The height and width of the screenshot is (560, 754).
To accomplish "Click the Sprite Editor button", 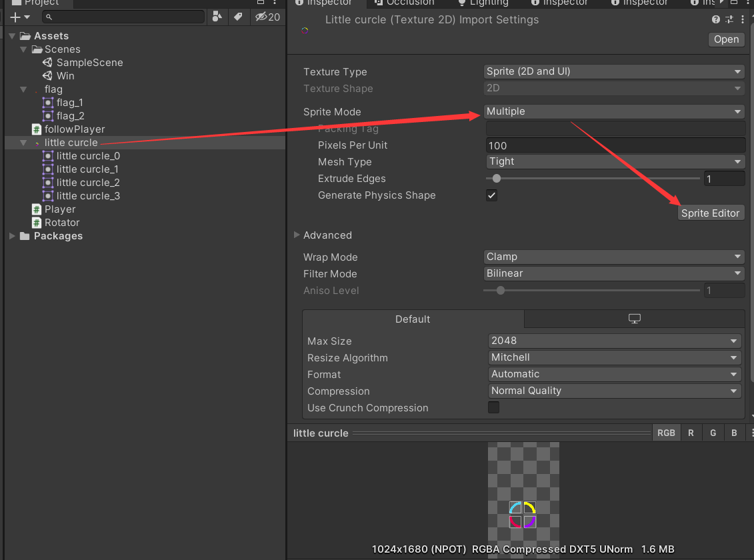I will pos(710,213).
